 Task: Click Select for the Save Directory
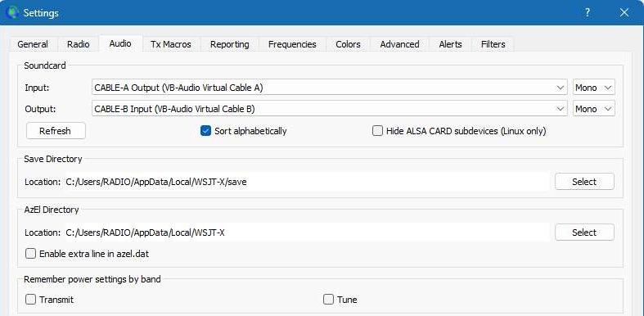584,182
